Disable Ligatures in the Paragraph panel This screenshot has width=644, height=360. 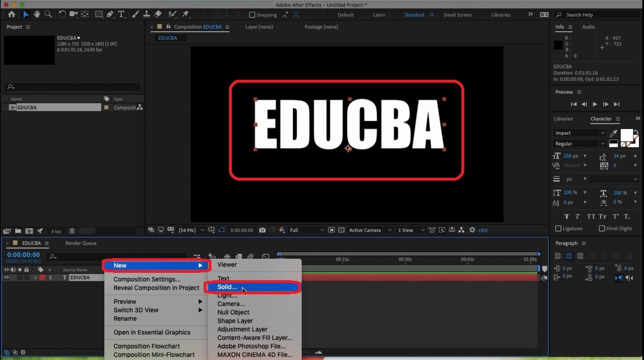pos(559,228)
